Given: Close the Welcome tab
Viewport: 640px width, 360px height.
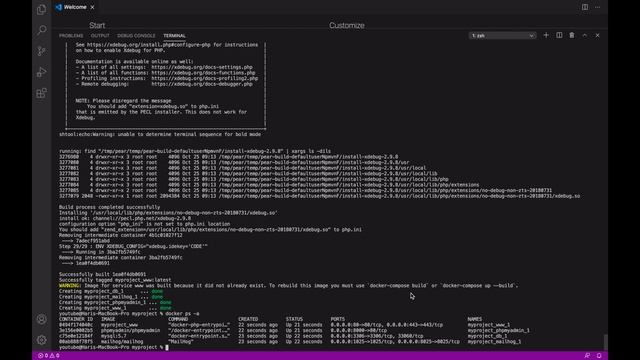Looking at the screenshot, I should coord(92,7).
